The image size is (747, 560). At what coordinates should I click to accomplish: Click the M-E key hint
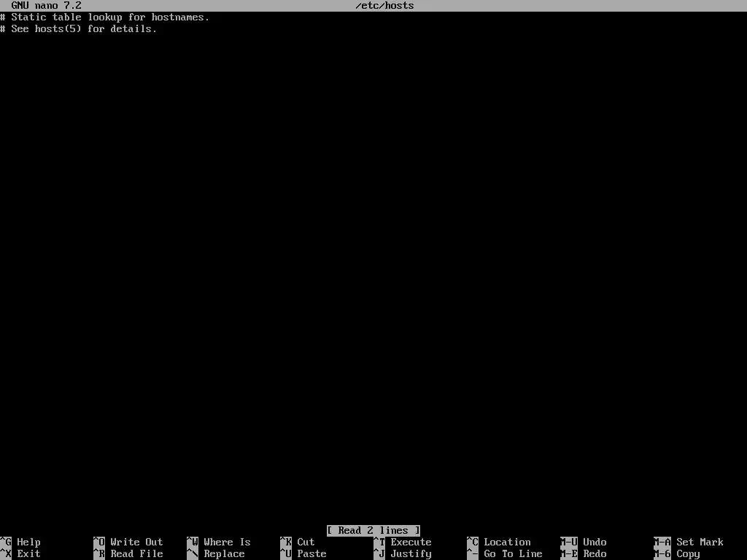coord(569,554)
